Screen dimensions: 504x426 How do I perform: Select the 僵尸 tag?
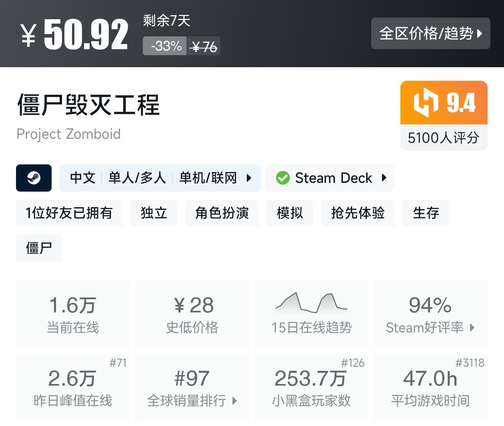pos(39,248)
